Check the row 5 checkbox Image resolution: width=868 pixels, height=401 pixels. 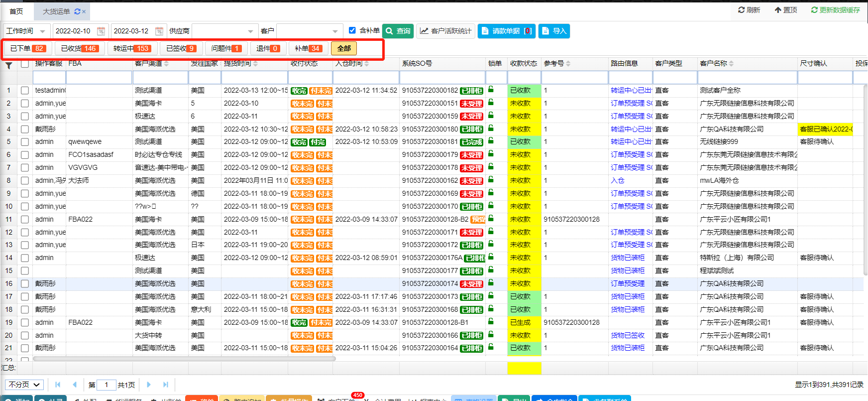click(25, 142)
